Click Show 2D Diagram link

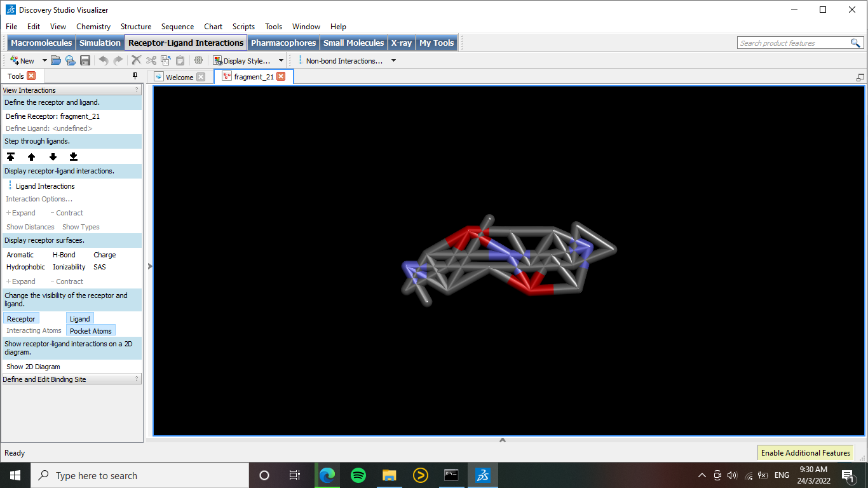coord(33,367)
